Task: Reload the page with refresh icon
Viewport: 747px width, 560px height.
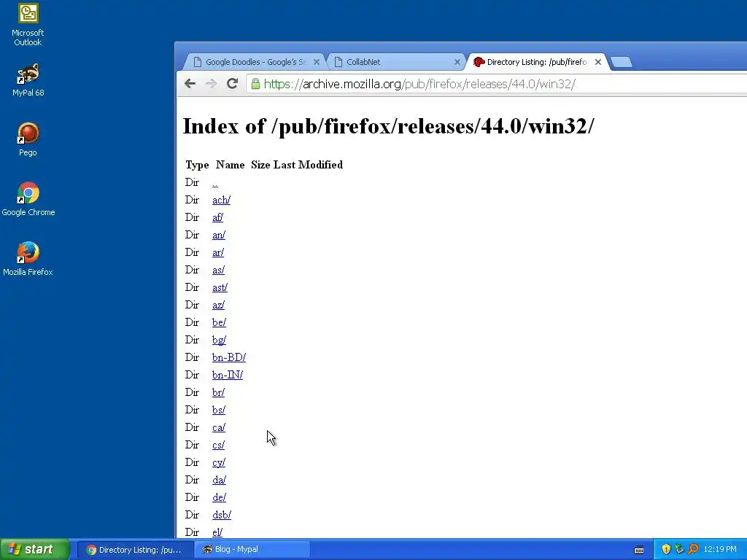Action: 232,84
